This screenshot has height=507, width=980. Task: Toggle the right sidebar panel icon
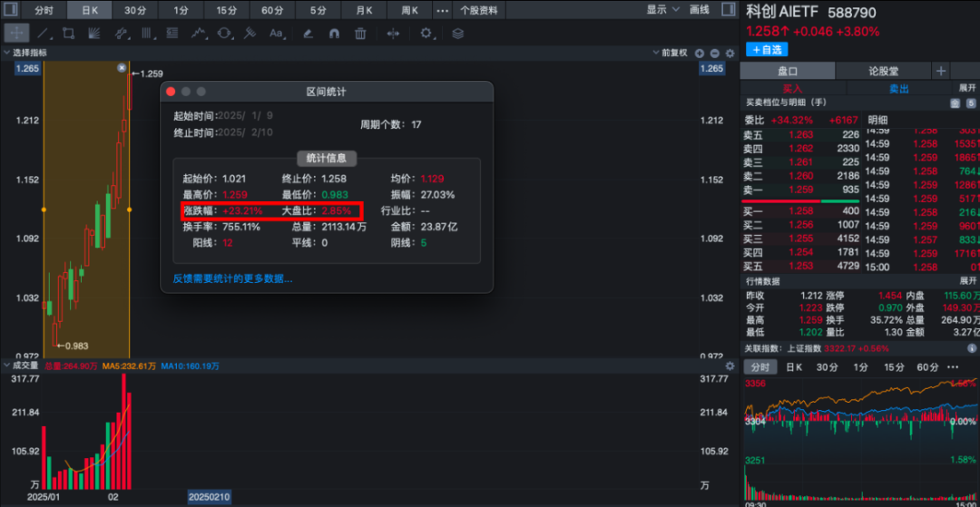point(728,10)
